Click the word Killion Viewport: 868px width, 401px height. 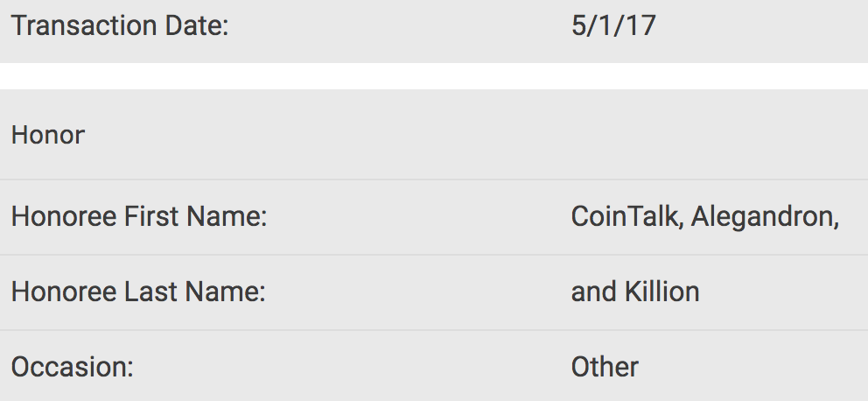coord(662,292)
